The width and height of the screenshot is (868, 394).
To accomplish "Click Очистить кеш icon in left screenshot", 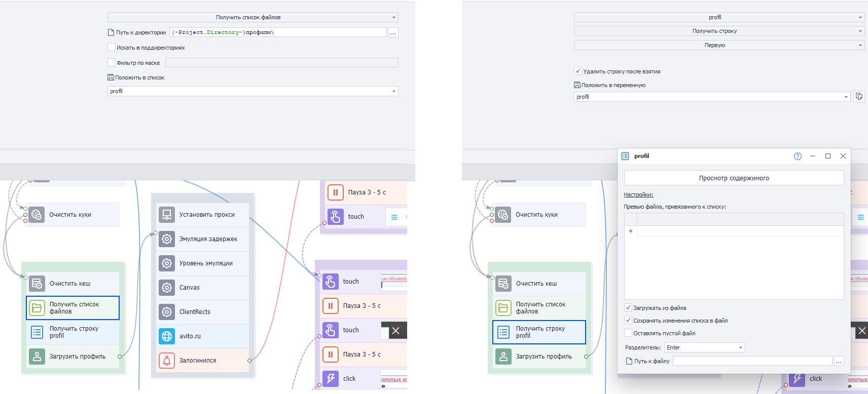I will pyautogui.click(x=37, y=283).
